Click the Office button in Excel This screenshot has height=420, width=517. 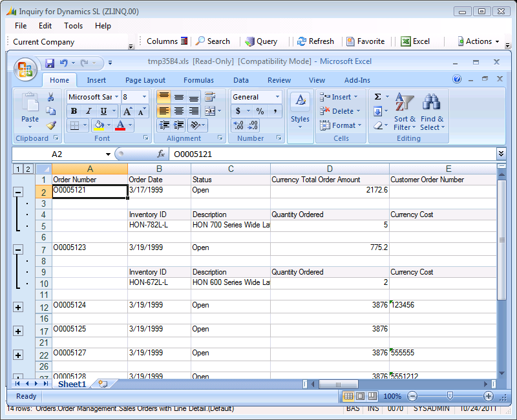coord(26,68)
